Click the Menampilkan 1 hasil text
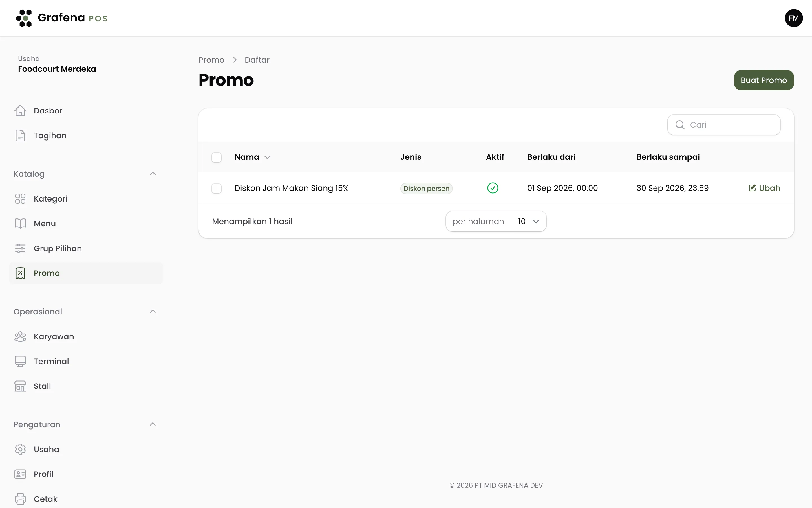This screenshot has width=812, height=508. (x=252, y=221)
